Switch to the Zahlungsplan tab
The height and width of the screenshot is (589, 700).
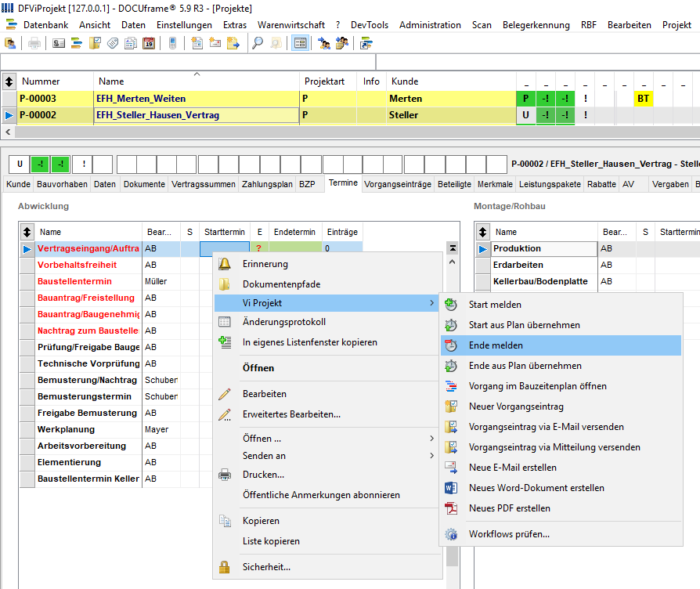[267, 184]
